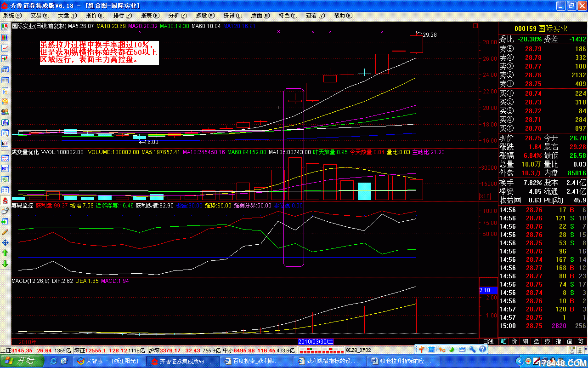Image resolution: width=588 pixels, height=368 pixels.
Task: Click the green down arrow sidebar icon
Action: click(x=5, y=264)
